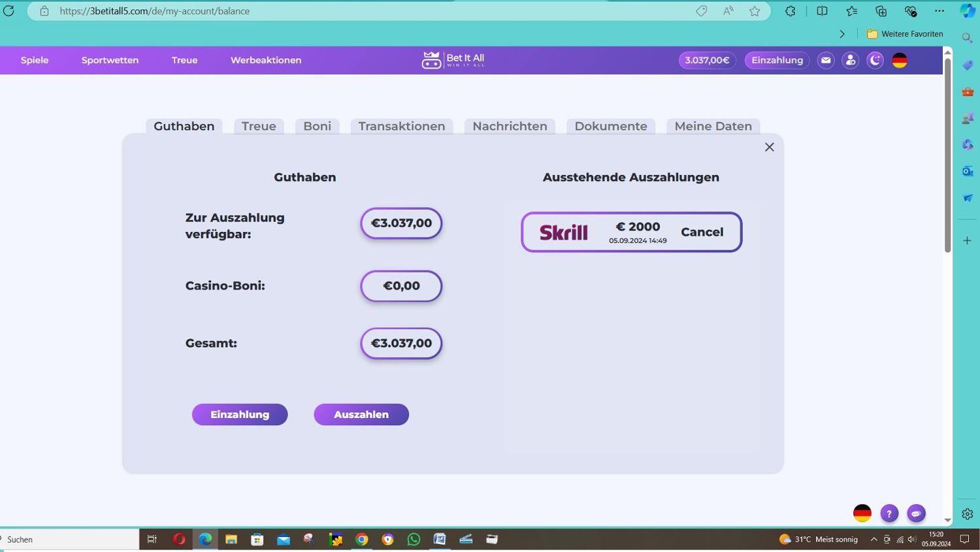
Task: Expand the favorites bar overflow chevron
Action: point(842,34)
